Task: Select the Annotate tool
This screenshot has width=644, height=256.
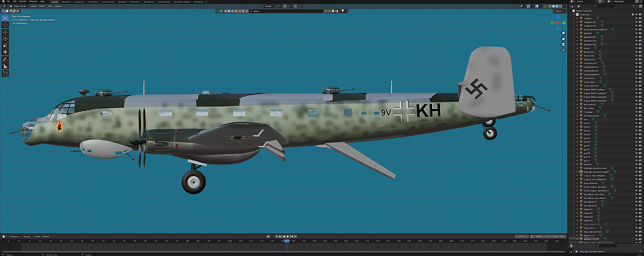Action: click(x=5, y=60)
